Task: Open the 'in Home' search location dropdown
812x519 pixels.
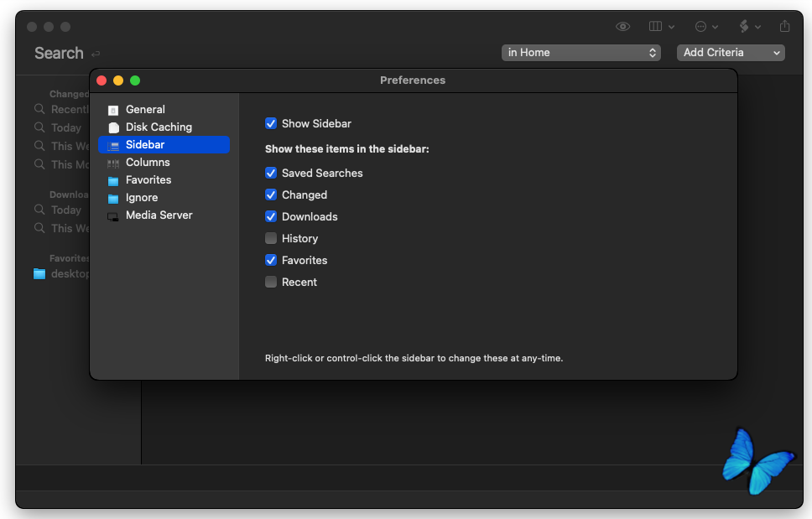Action: tap(582, 53)
